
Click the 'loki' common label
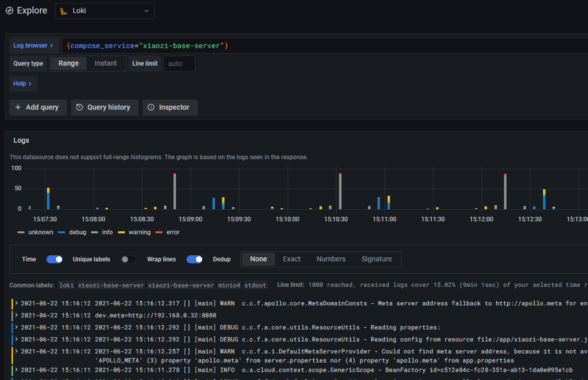click(66, 285)
